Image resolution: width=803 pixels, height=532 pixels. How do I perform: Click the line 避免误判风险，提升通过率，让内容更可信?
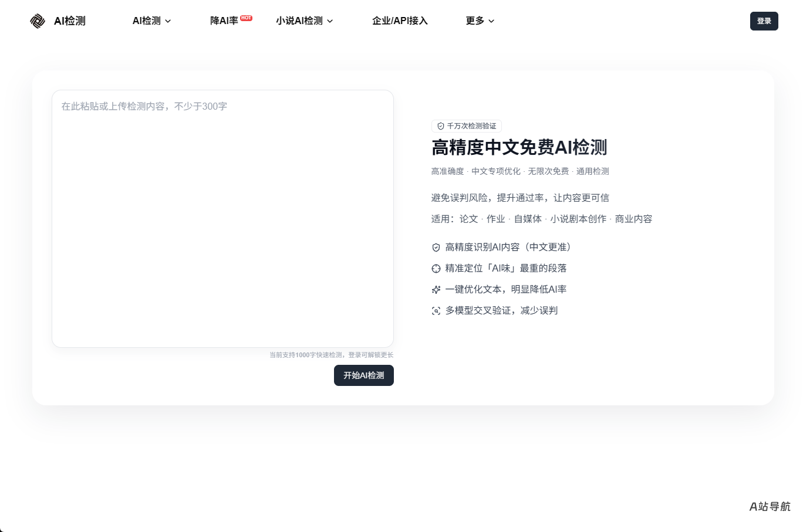pyautogui.click(x=520, y=198)
